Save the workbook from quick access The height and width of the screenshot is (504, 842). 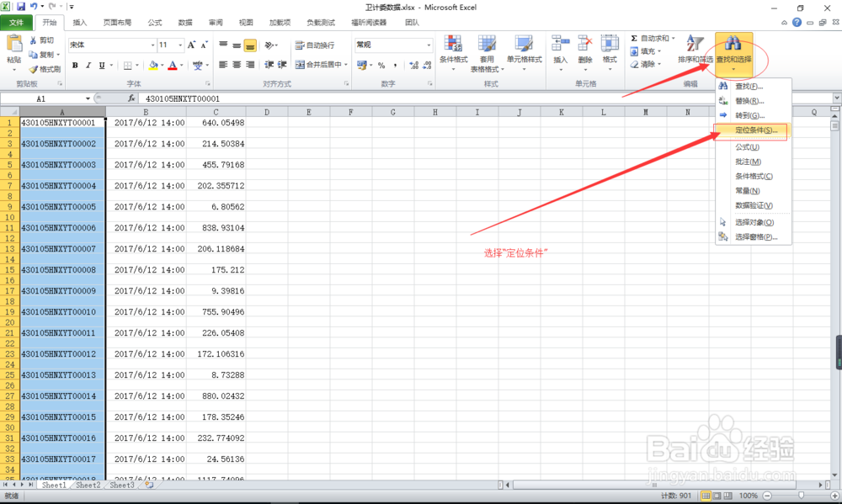pos(21,7)
